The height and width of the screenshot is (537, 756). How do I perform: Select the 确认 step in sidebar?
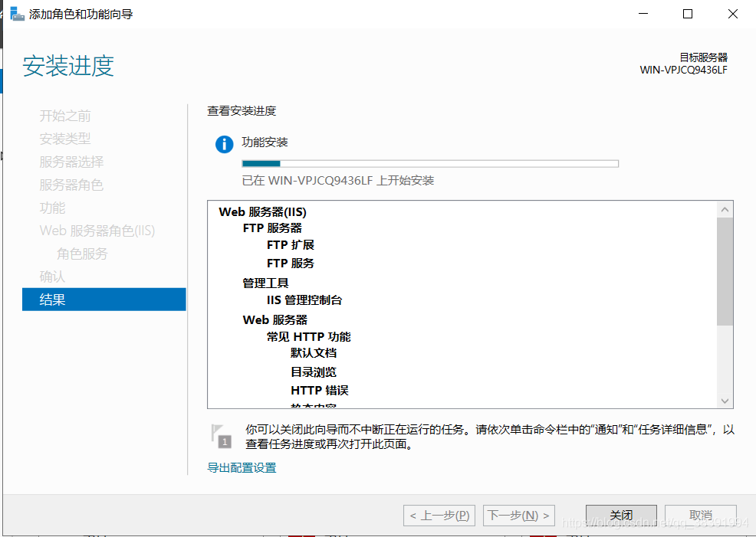(52, 277)
